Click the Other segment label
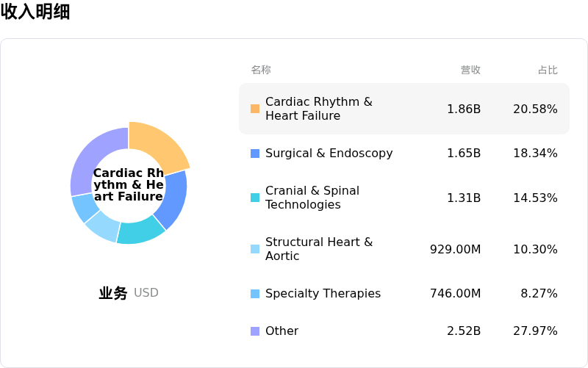This screenshot has width=588, height=368. pyautogui.click(x=282, y=331)
